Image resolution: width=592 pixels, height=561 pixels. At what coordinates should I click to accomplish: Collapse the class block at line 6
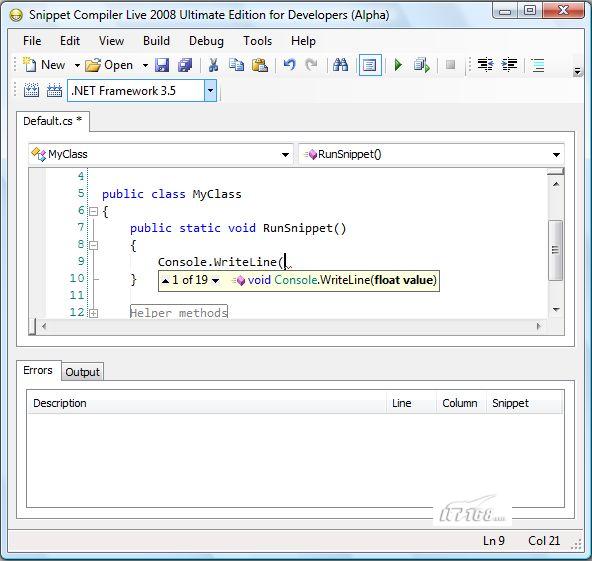pos(94,211)
